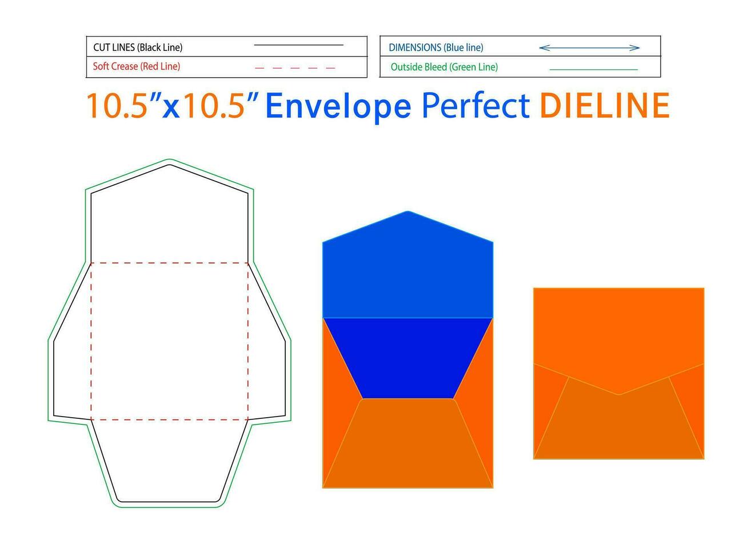Select the black cut line sample
This screenshot has width=747, height=560.
(x=299, y=44)
